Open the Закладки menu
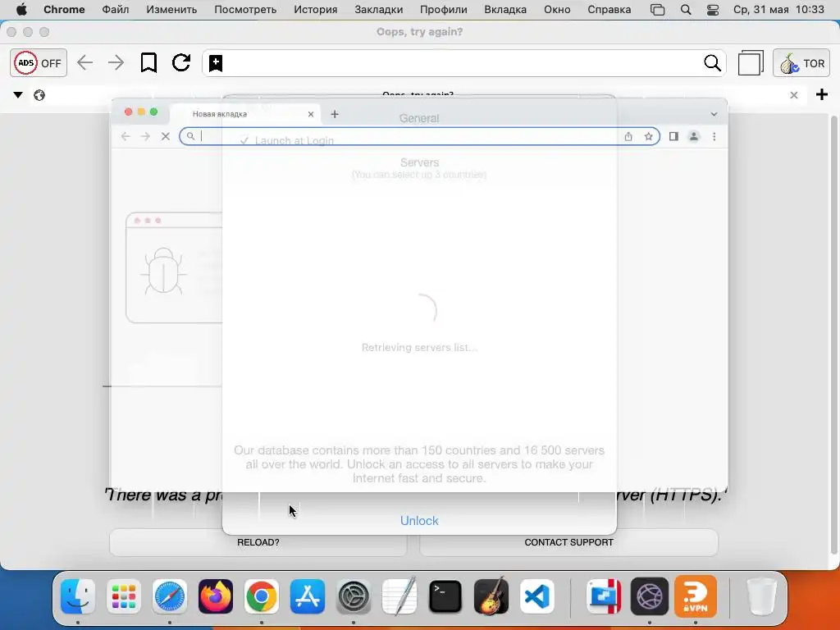 [x=379, y=10]
